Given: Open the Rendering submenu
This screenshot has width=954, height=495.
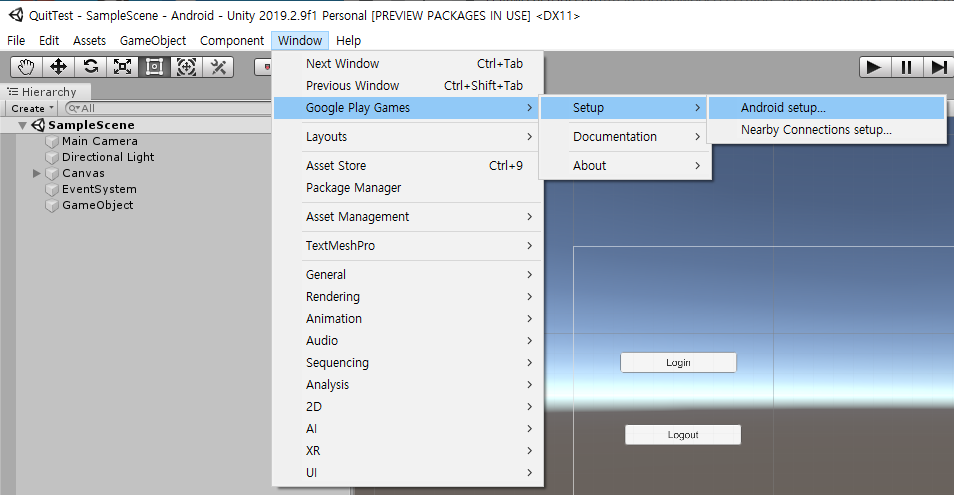Looking at the screenshot, I should 408,297.
